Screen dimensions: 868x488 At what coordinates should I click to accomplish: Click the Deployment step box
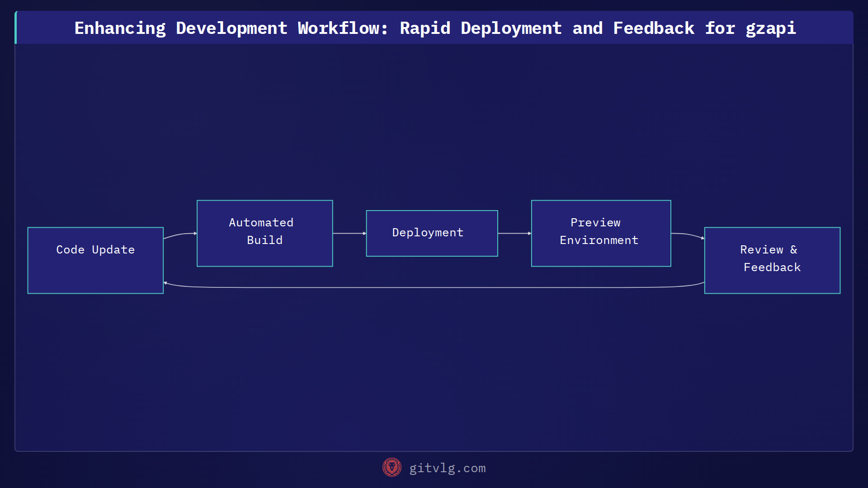(x=432, y=233)
